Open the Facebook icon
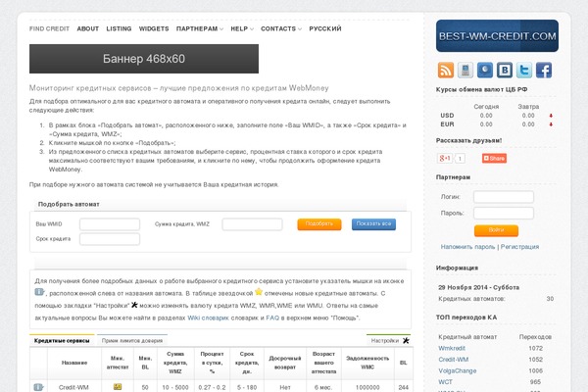588x392 pixels. point(544,71)
